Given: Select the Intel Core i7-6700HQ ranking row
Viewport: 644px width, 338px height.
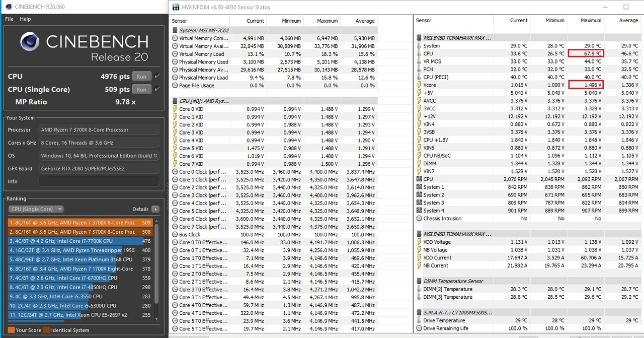Looking at the screenshot, I should click(x=80, y=278).
